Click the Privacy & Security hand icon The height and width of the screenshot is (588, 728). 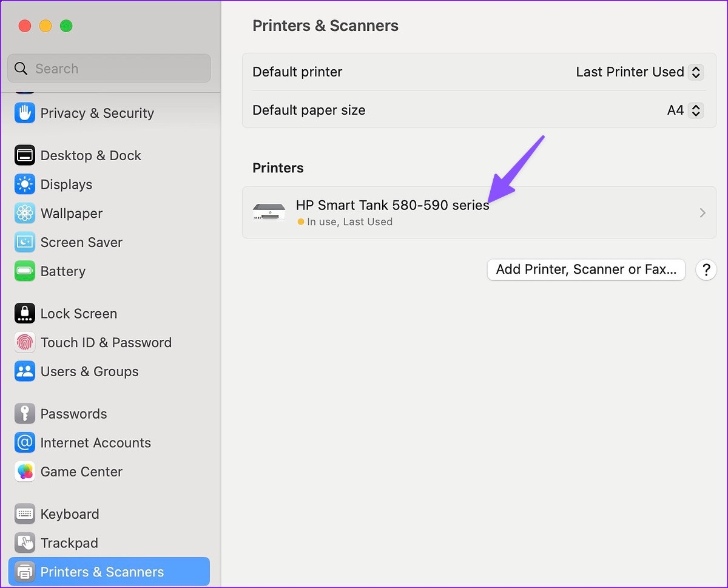coord(25,113)
